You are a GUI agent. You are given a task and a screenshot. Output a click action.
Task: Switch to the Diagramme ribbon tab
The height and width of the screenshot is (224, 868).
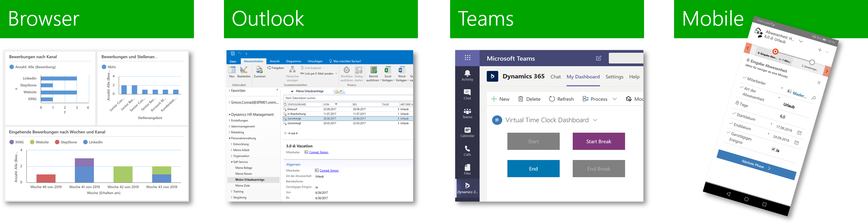293,61
